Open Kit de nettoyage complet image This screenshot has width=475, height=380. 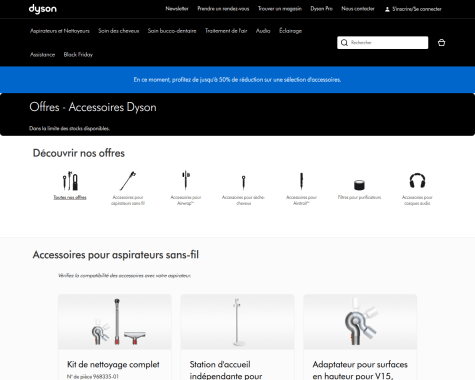pos(115,322)
